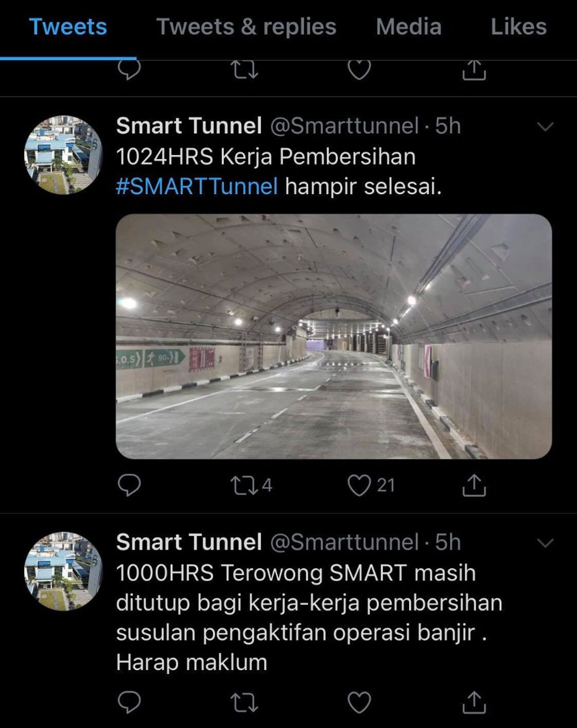
Task: Expand options chevron on 1000HRS tweet
Action: click(545, 543)
